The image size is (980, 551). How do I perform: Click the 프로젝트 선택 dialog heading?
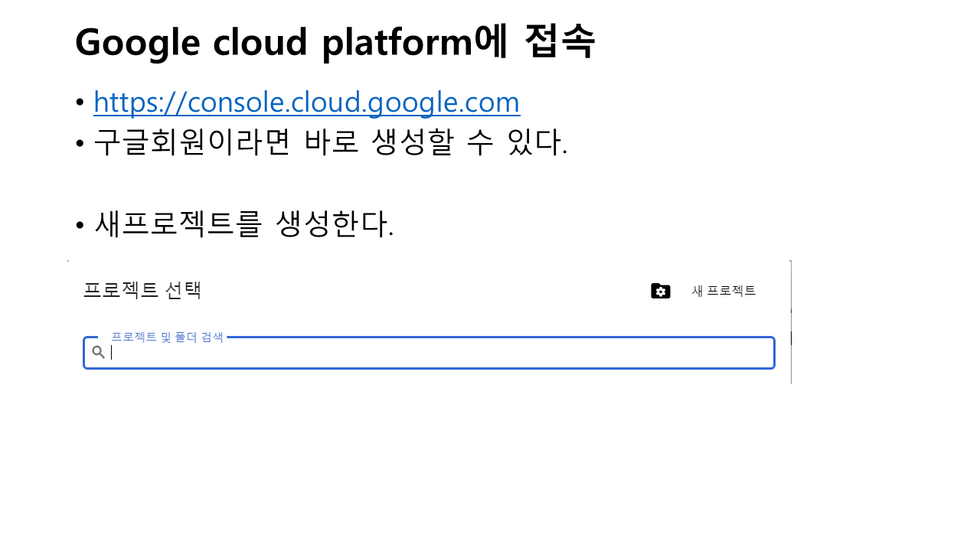pos(142,291)
